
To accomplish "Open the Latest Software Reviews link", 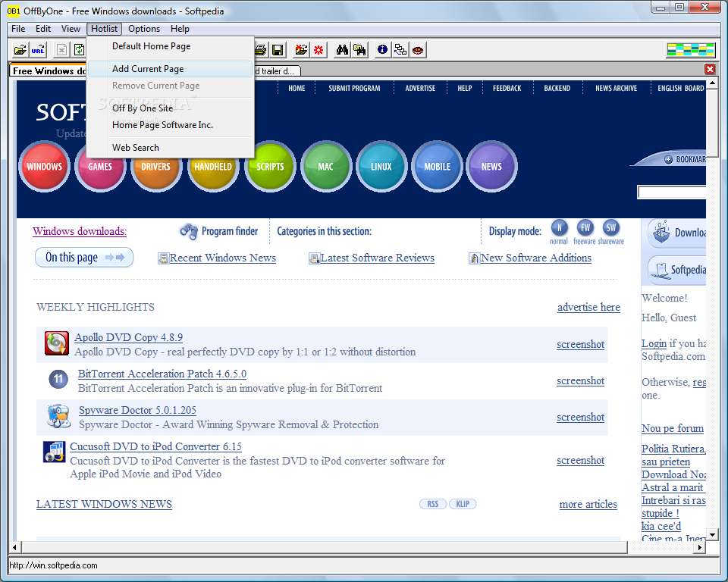I will [x=377, y=258].
